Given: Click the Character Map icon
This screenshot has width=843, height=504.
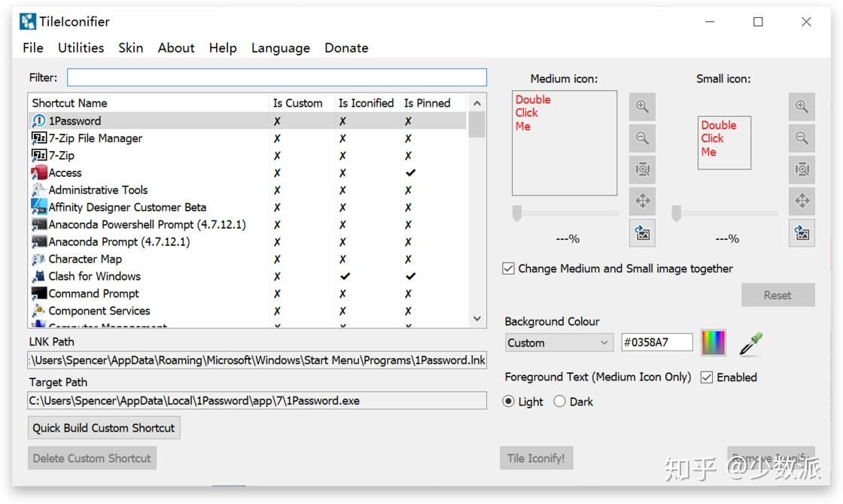Looking at the screenshot, I should pos(38,259).
